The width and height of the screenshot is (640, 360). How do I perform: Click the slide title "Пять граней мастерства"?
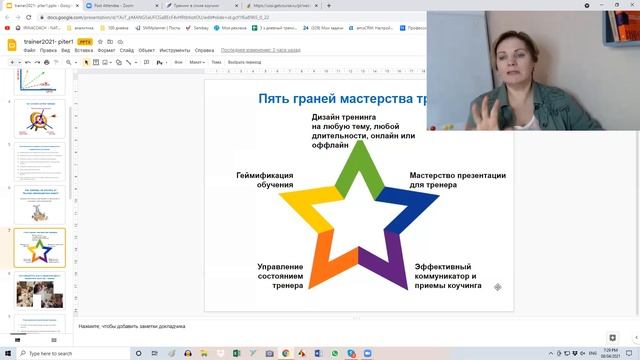click(x=342, y=98)
